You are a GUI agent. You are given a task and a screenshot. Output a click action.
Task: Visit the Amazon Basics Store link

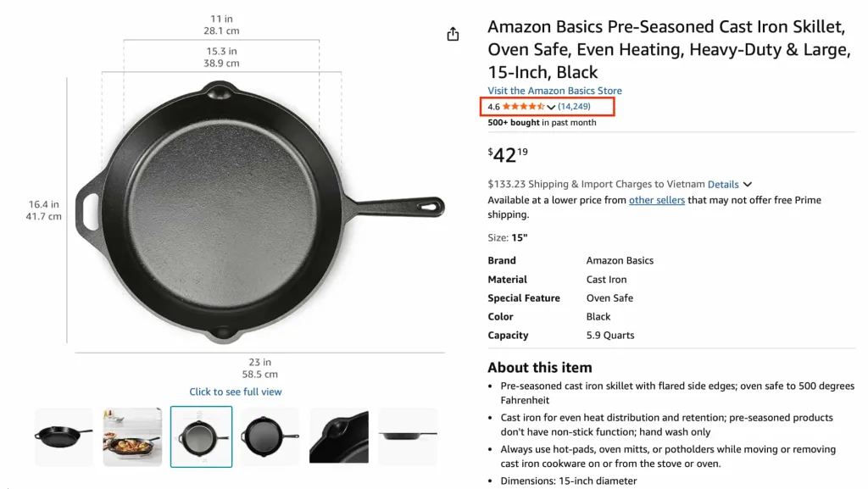(x=554, y=91)
